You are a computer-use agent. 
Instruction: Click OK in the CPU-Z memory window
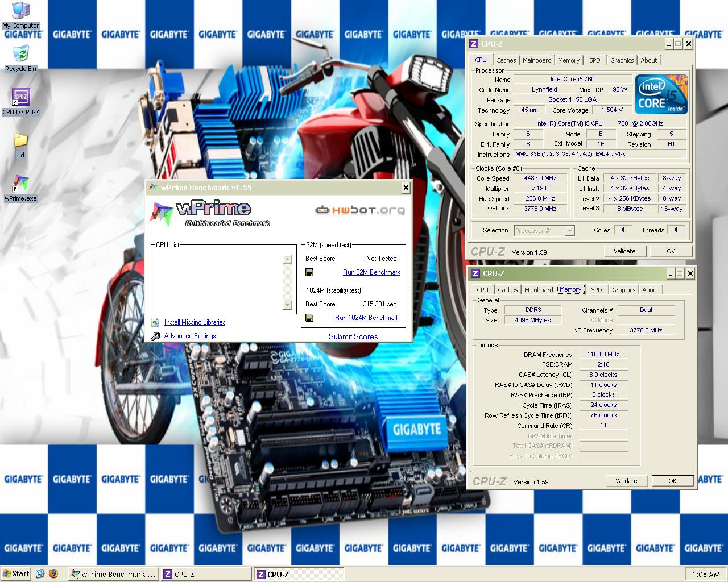click(x=672, y=481)
